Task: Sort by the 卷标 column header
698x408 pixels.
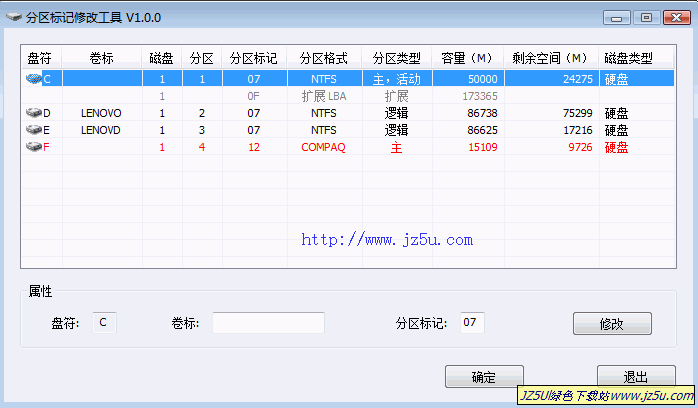Action: coord(102,58)
